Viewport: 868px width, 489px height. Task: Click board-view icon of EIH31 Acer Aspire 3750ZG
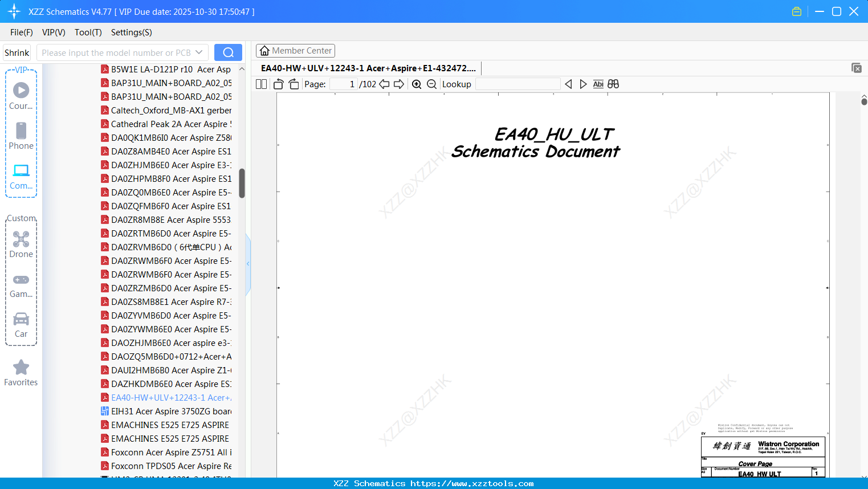(105, 411)
